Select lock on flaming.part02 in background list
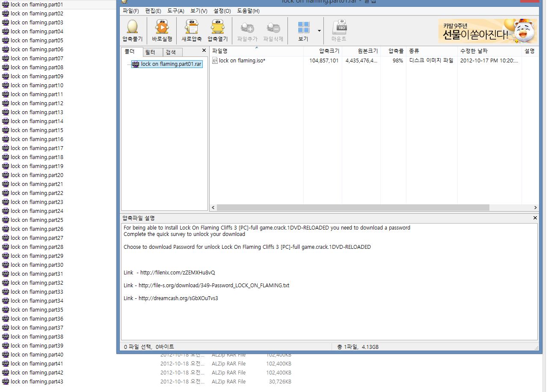560x392 pixels. pyautogui.click(x=37, y=14)
